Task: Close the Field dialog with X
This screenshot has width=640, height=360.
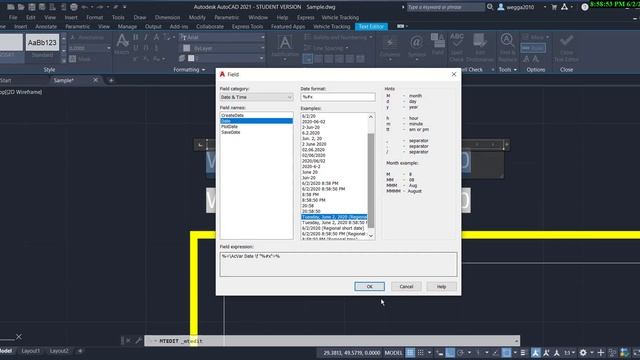Action: (x=454, y=74)
